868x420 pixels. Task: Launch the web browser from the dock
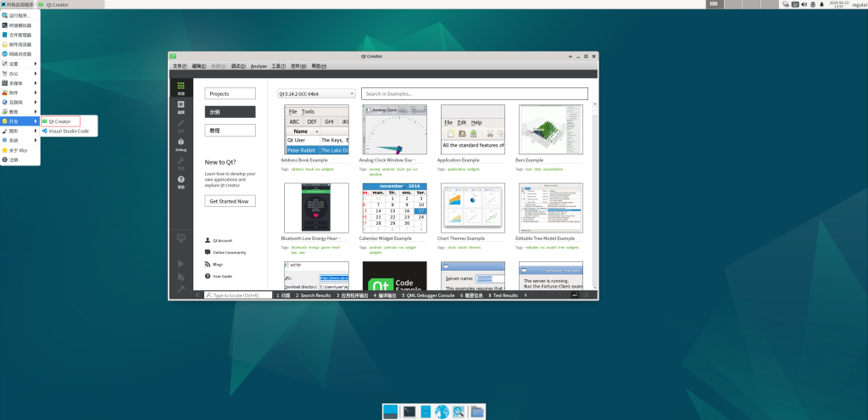(x=441, y=412)
